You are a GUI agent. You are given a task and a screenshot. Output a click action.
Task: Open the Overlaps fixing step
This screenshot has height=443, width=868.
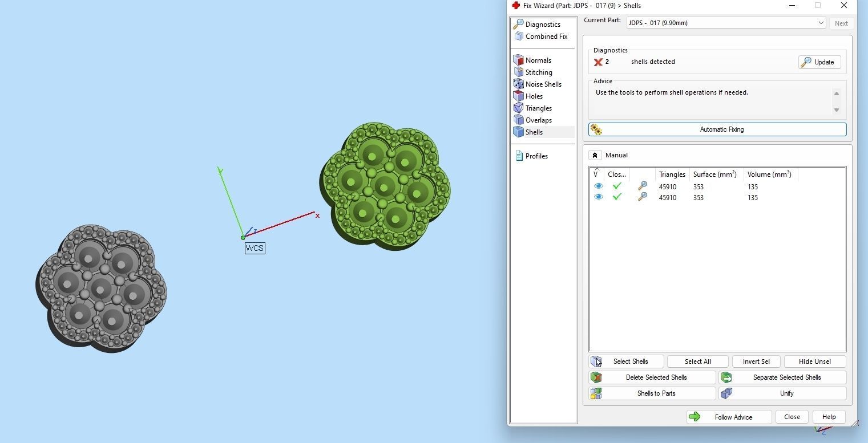(x=532, y=120)
